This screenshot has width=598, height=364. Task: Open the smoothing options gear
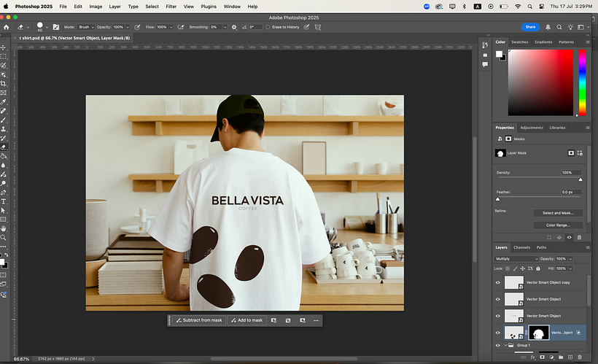(x=234, y=27)
